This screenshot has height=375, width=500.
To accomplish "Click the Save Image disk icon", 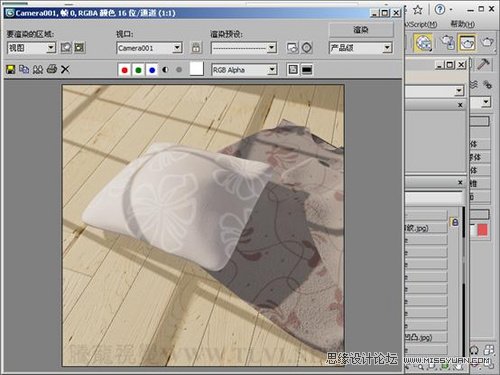I will click(11, 69).
